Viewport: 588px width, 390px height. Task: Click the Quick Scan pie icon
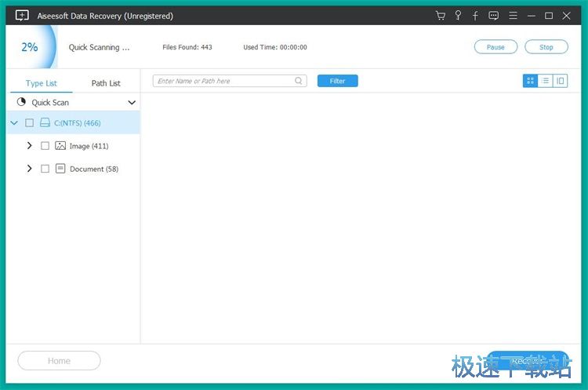[21, 102]
